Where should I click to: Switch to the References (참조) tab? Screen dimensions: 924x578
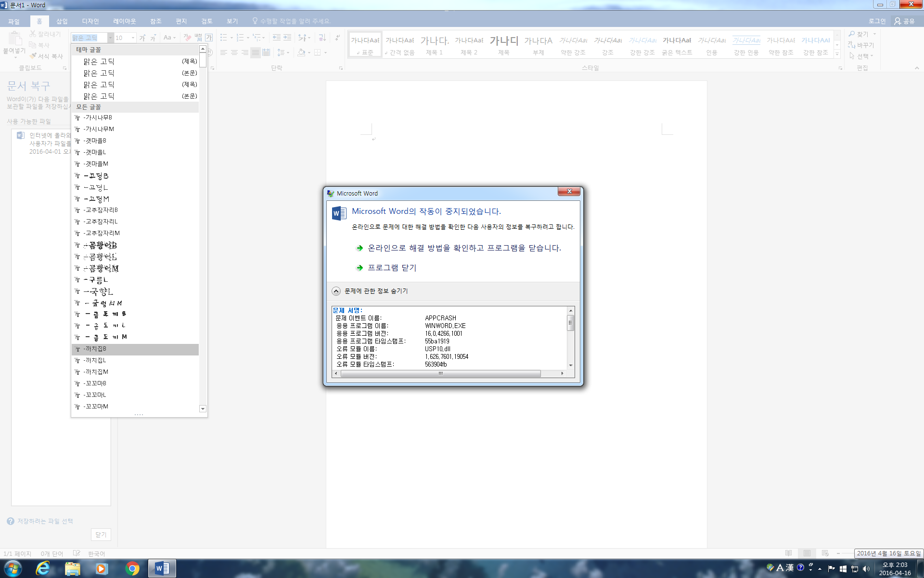point(155,21)
